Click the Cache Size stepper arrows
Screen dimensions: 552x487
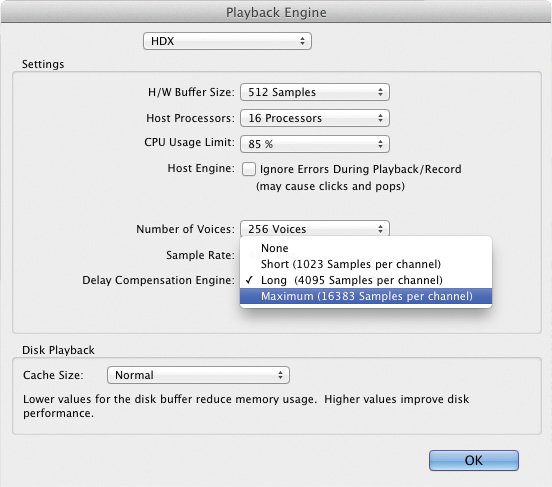280,375
